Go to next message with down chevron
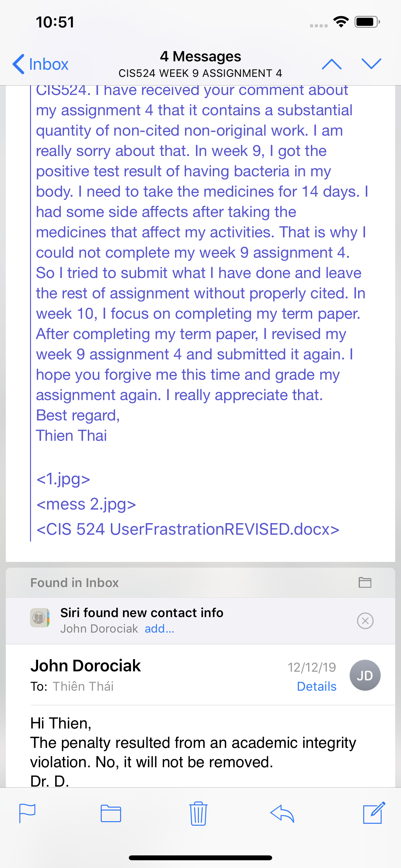The image size is (401, 868). click(371, 63)
